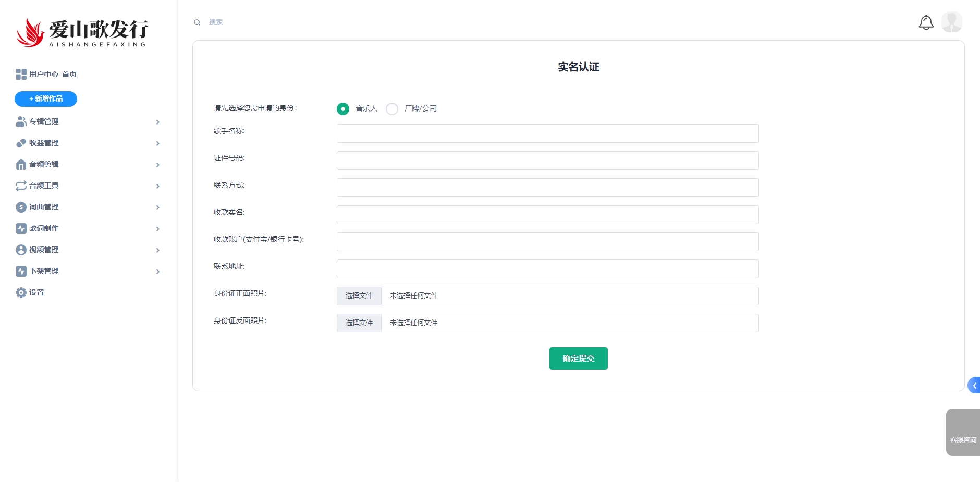Expand the 收益管理 submenu arrow
The image size is (980, 482).
(x=157, y=143)
